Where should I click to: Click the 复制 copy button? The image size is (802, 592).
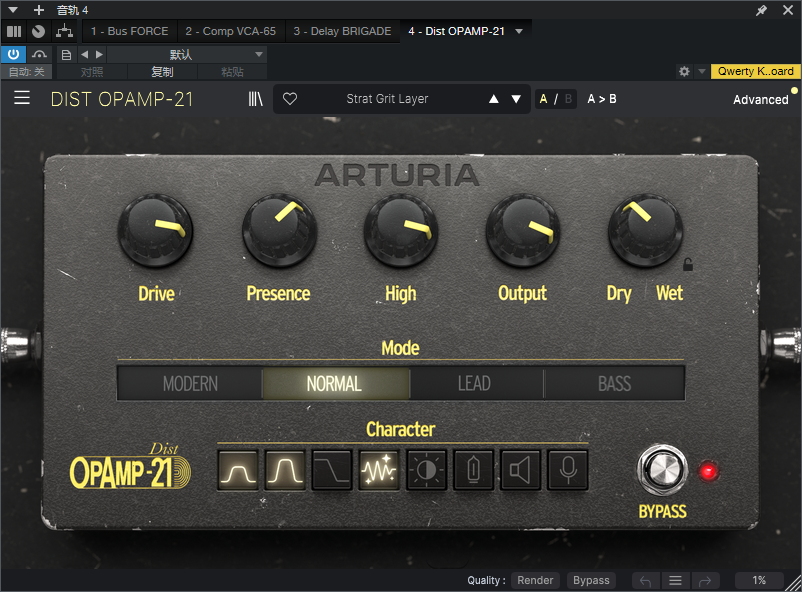point(162,72)
